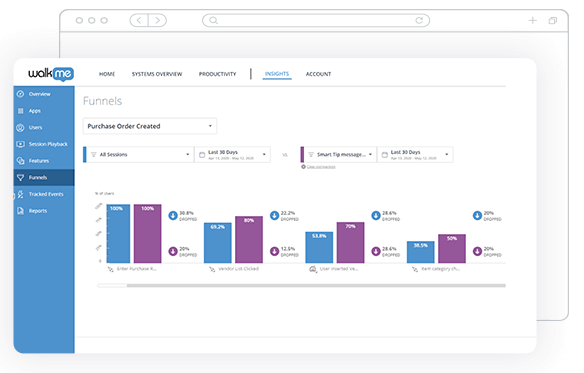The width and height of the screenshot is (584, 373).
Task: Click the browser back arrow button
Action: click(x=139, y=20)
